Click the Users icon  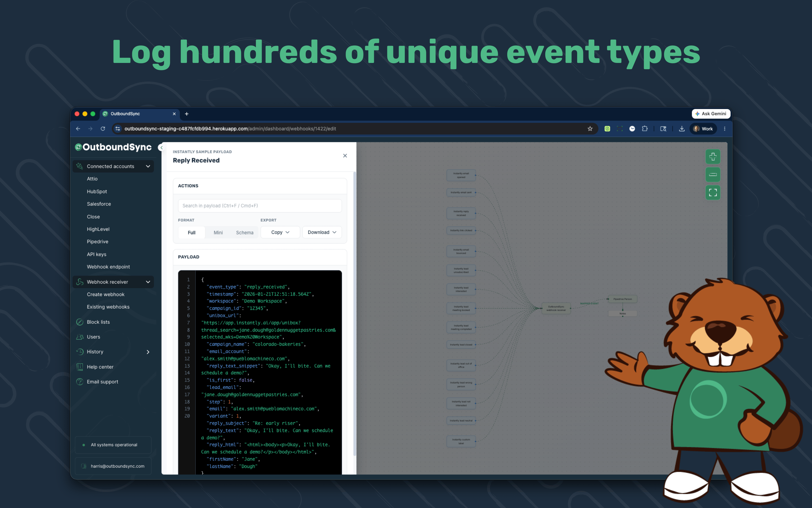80,337
